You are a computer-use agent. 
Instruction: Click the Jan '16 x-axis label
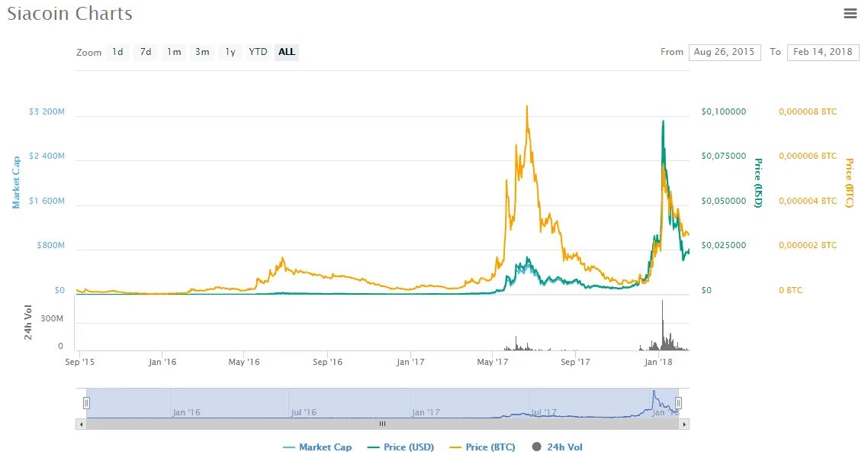[162, 362]
